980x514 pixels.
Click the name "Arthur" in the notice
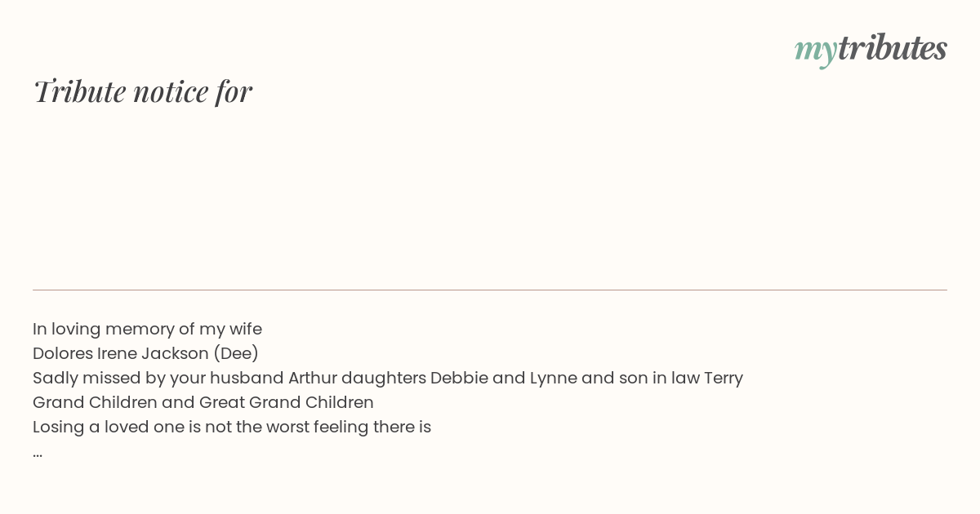312,378
